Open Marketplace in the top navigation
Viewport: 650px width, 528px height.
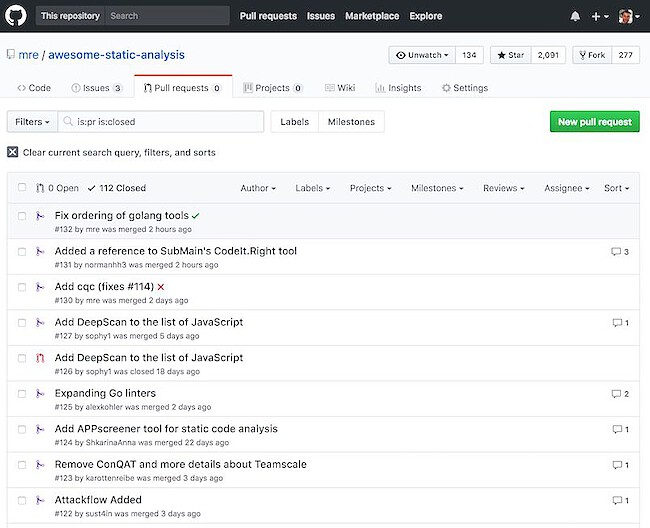[x=372, y=16]
